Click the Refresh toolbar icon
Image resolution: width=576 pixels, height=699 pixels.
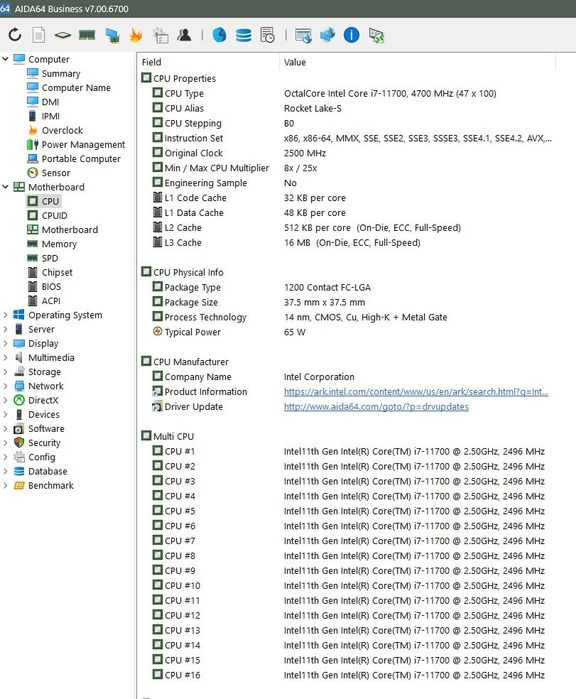point(15,35)
